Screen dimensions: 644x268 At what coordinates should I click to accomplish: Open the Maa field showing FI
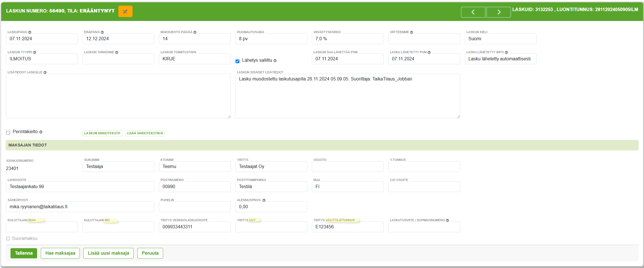(x=348, y=187)
